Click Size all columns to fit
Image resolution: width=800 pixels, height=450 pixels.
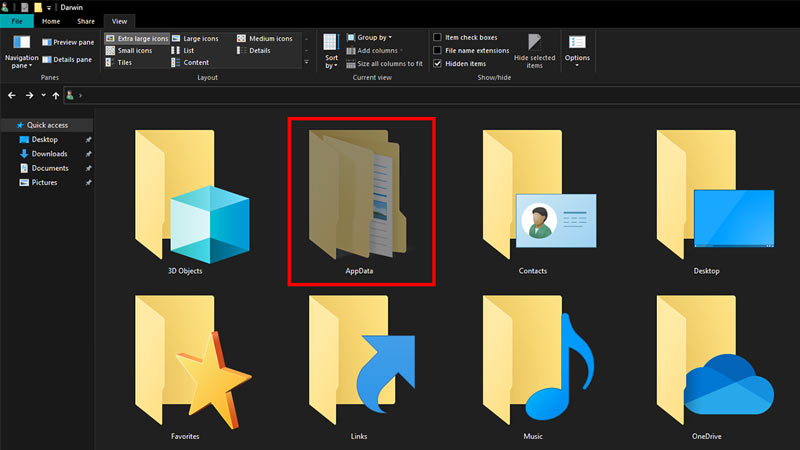[x=385, y=64]
